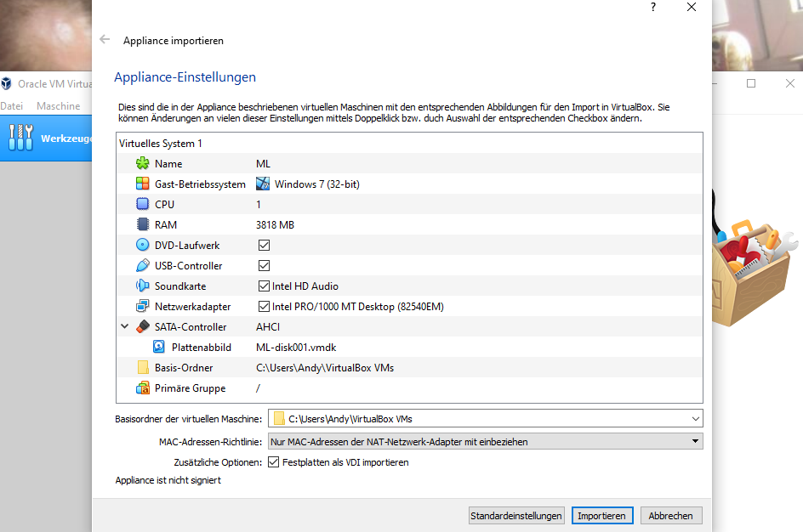Click the Netzwerkadapter row label

(x=192, y=307)
